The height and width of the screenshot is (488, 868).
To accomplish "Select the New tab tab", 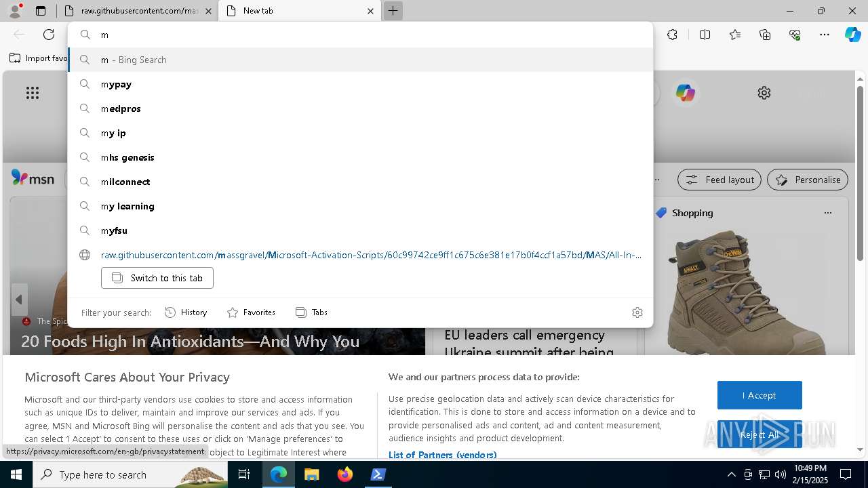I will [300, 11].
